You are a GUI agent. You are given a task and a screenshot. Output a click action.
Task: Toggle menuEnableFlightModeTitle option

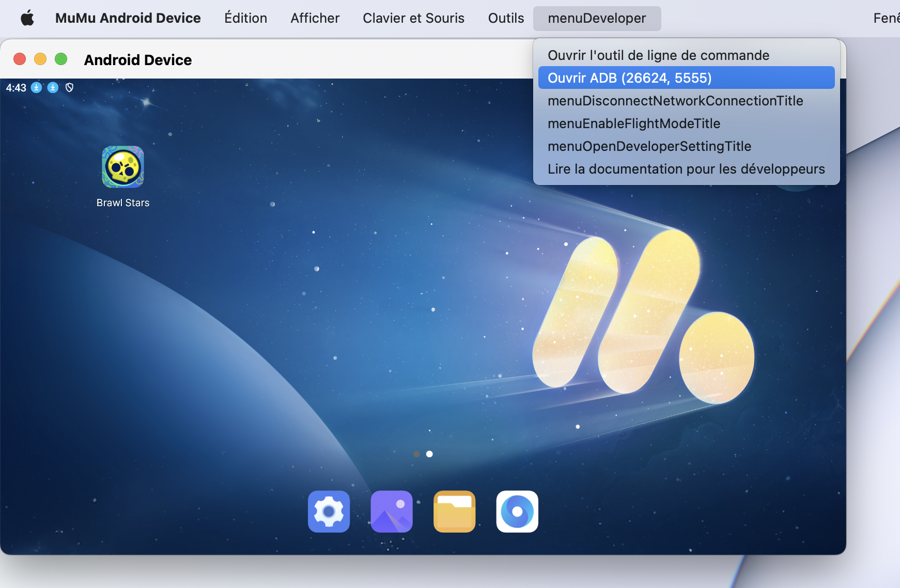[x=633, y=123]
